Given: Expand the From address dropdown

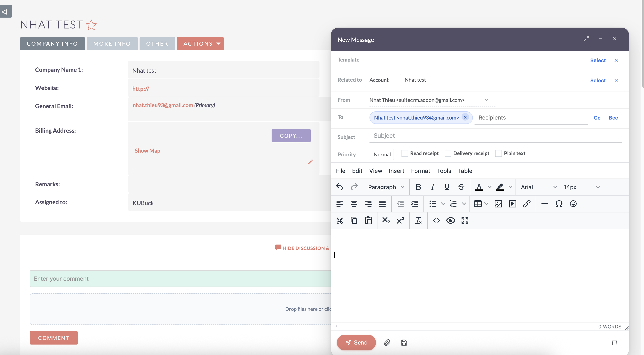Looking at the screenshot, I should [486, 100].
